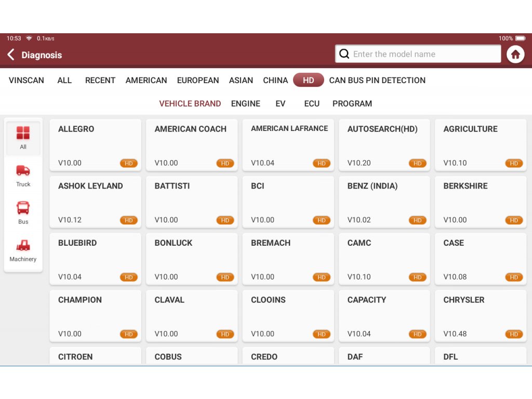
Task: Open the AUTOSEARCH(HD) card
Action: [384, 145]
